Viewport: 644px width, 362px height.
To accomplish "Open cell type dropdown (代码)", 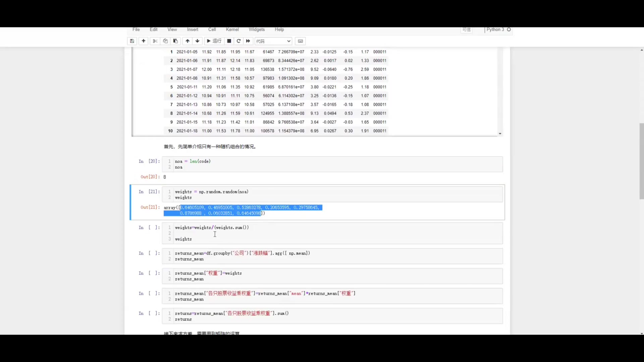I will tap(273, 41).
